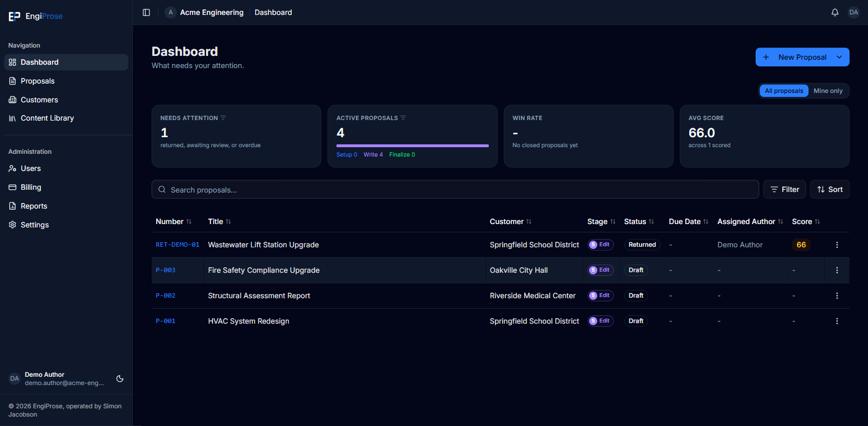Click Demo Author profile at sidebar bottom
Viewport: 868px width, 426px height.
pos(56,378)
